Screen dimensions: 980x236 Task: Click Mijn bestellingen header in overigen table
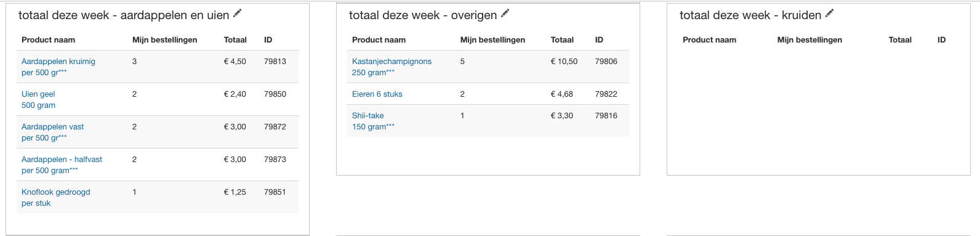492,39
